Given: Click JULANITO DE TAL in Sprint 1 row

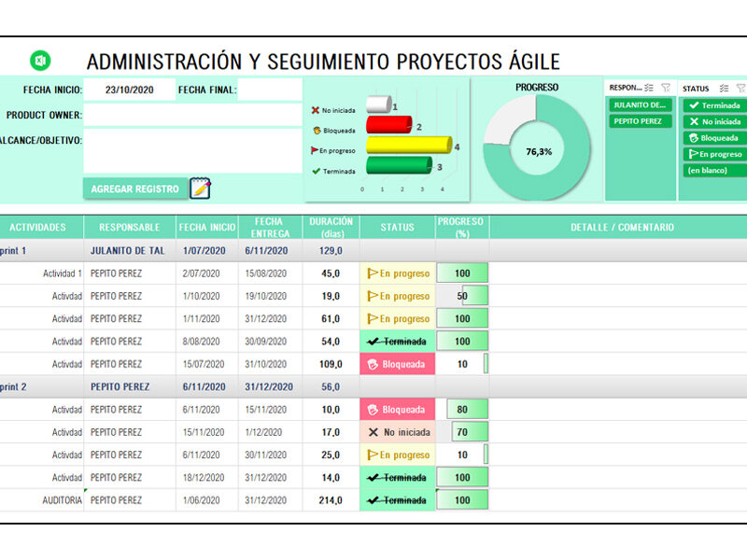Looking at the screenshot, I should [x=128, y=250].
